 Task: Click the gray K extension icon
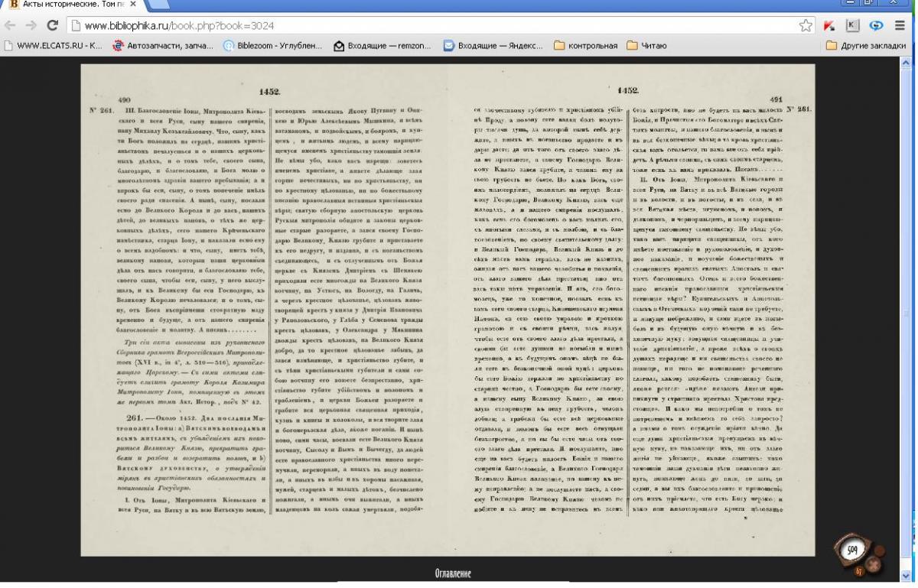[x=855, y=25]
